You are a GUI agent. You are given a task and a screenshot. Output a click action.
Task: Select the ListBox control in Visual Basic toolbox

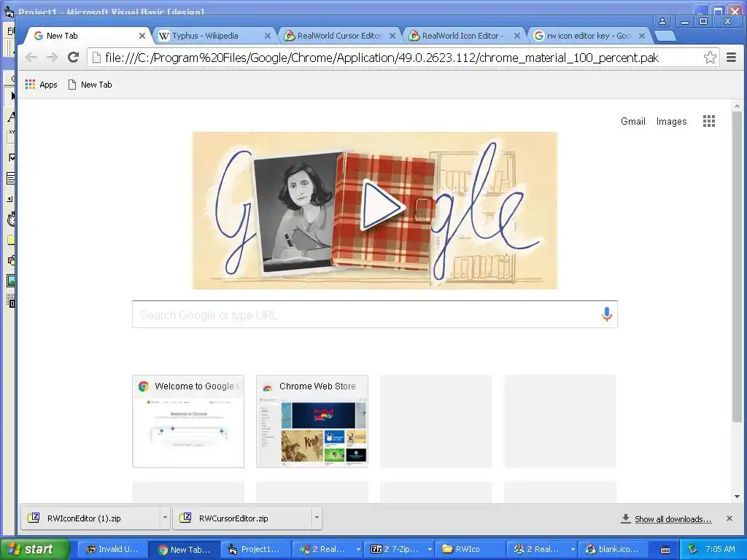click(12, 179)
